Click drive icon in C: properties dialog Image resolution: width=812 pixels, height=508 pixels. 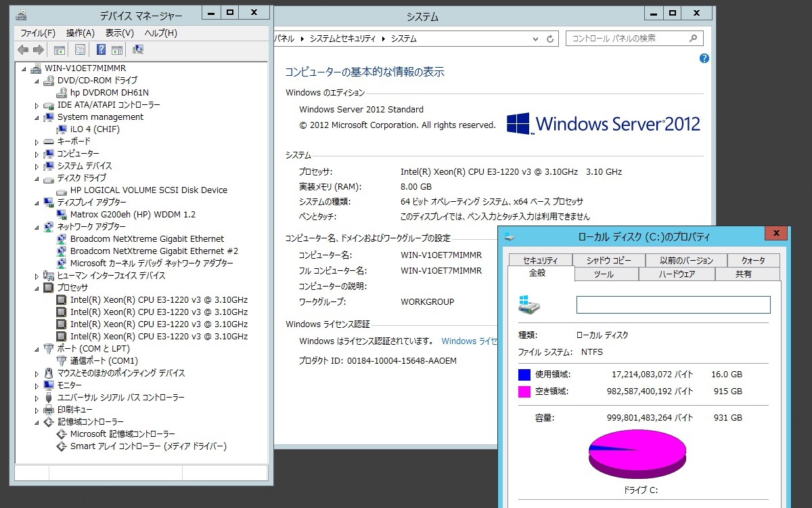tap(529, 304)
